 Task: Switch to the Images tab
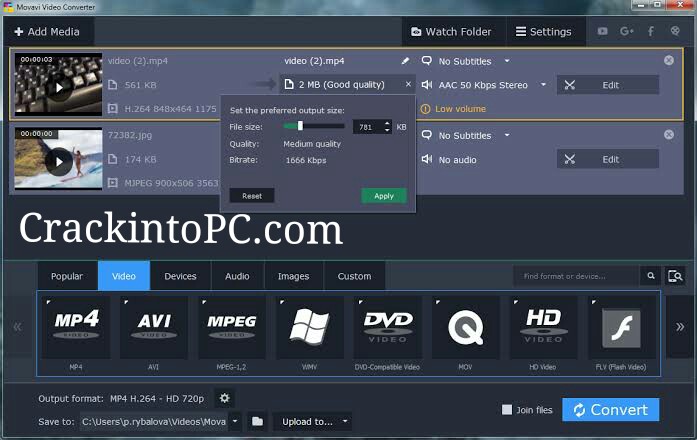tap(294, 276)
